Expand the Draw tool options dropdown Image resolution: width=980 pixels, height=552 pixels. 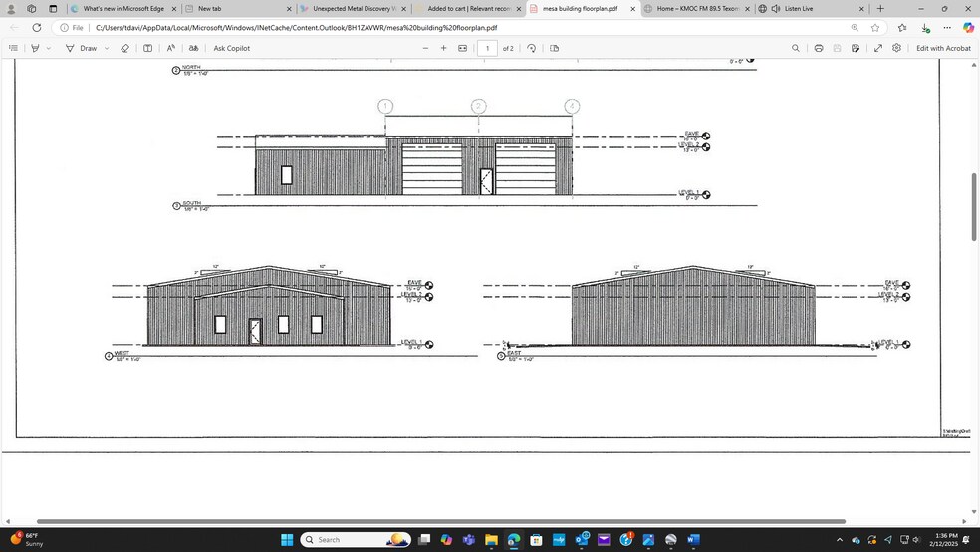point(107,48)
